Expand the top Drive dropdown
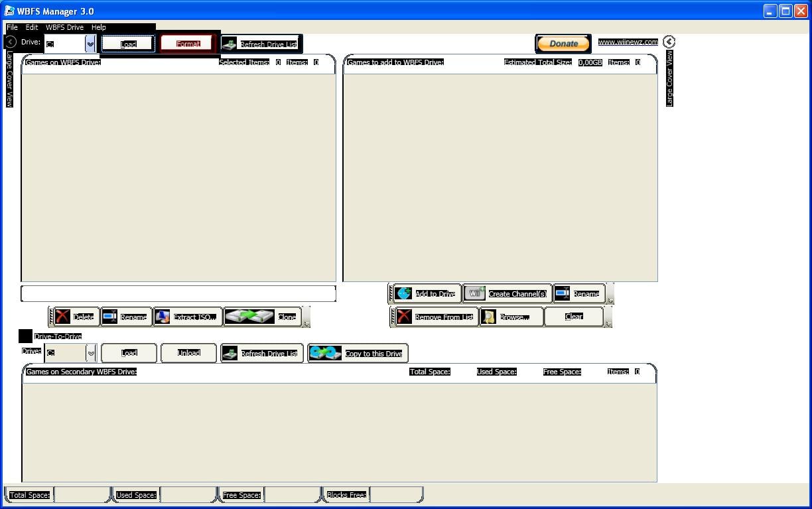The image size is (812, 509). click(x=90, y=44)
